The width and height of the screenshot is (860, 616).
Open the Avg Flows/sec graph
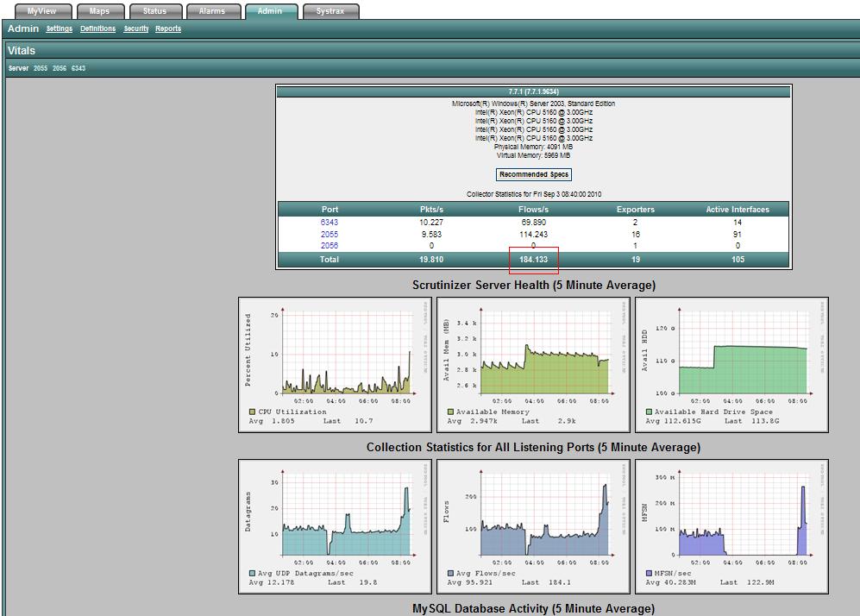click(533, 526)
